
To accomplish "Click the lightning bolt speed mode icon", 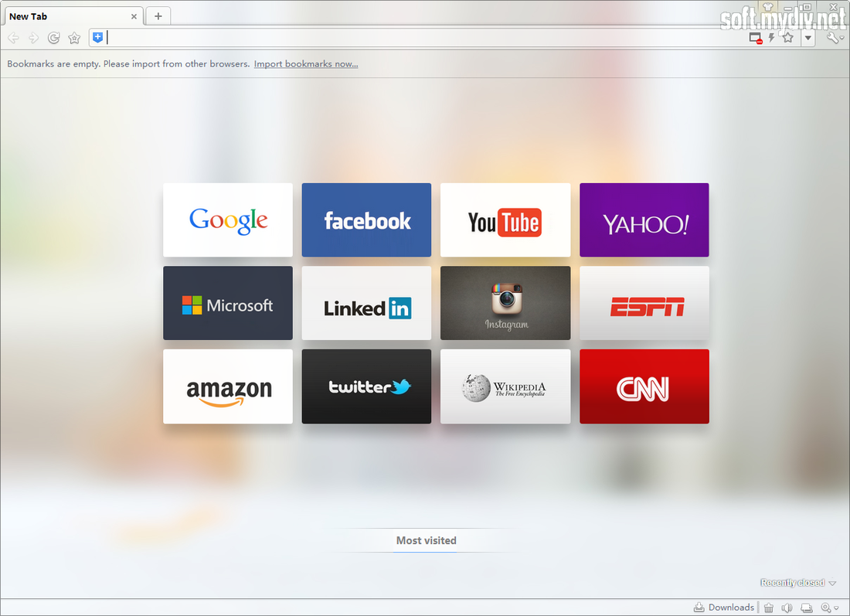I will click(771, 38).
